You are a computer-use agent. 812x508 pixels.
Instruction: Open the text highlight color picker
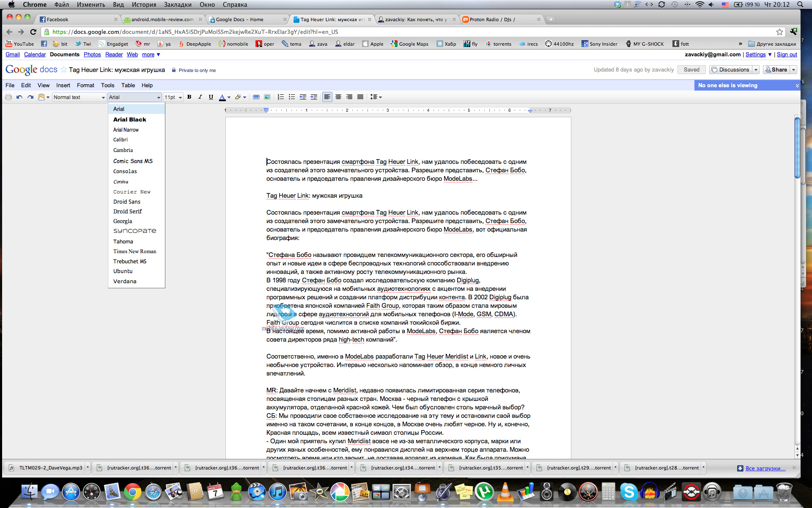tap(240, 97)
